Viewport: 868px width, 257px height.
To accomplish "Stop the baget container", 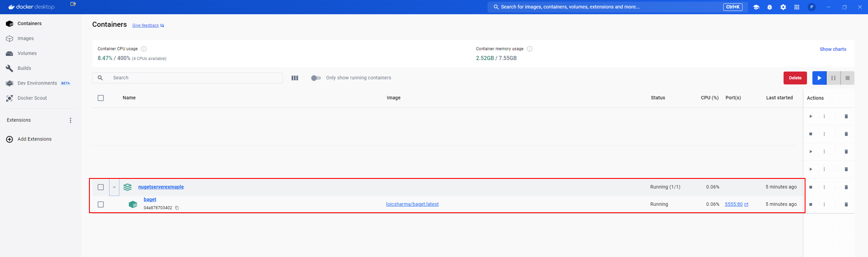I will [811, 204].
